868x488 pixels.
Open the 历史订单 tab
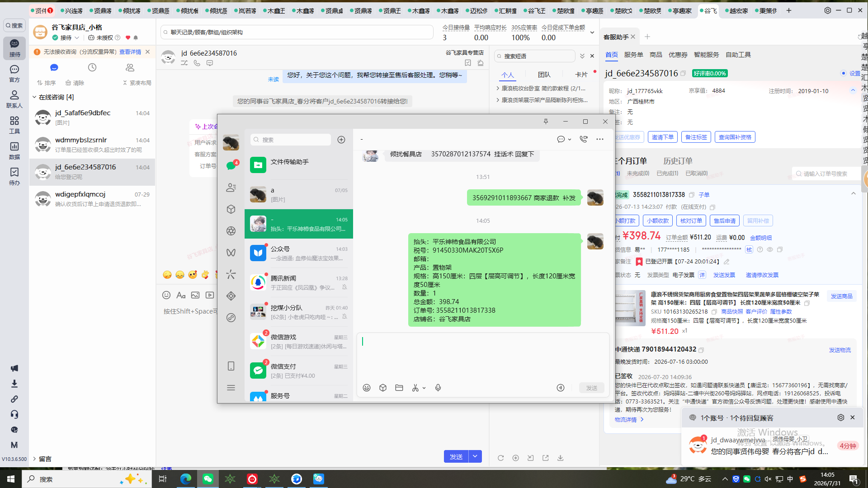pyautogui.click(x=677, y=161)
